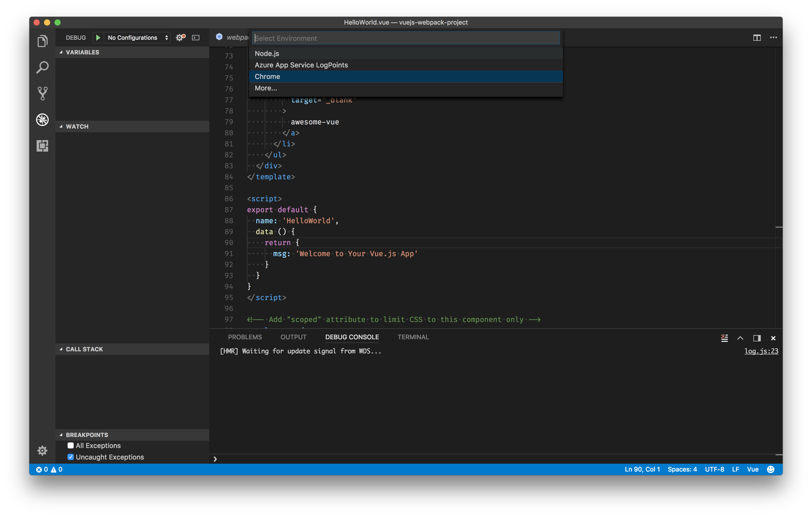Enable the All Exceptions checkbox
Screen dimensions: 812x517
coord(70,445)
